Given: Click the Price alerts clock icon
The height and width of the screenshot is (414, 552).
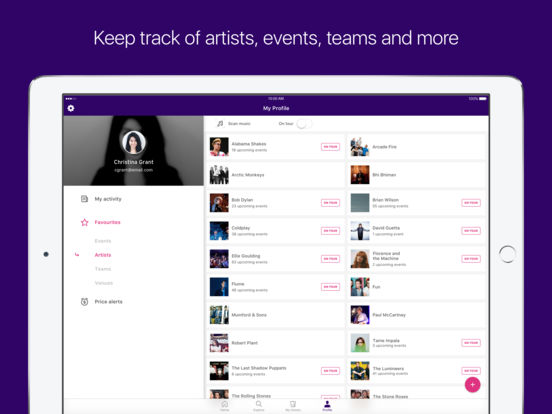Looking at the screenshot, I should click(x=84, y=302).
